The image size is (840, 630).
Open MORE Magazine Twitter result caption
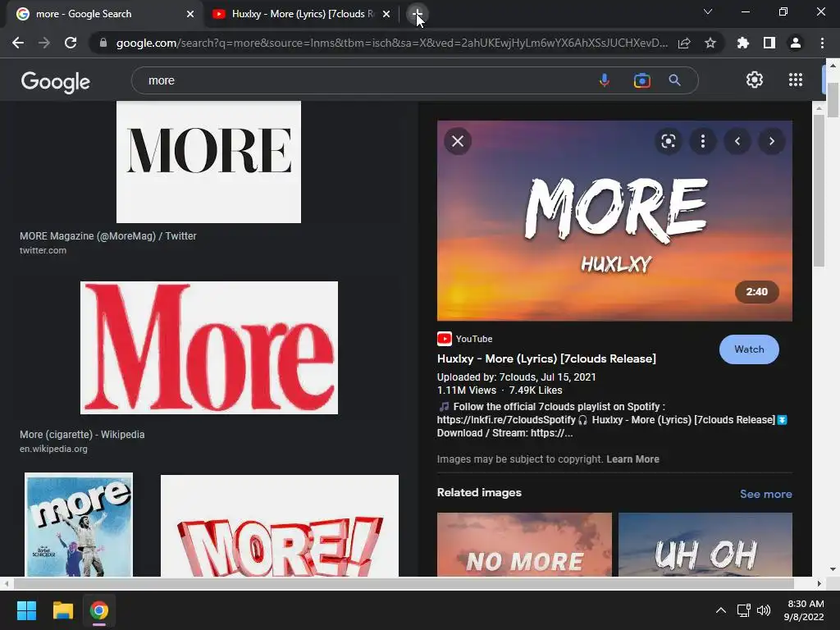(x=108, y=235)
